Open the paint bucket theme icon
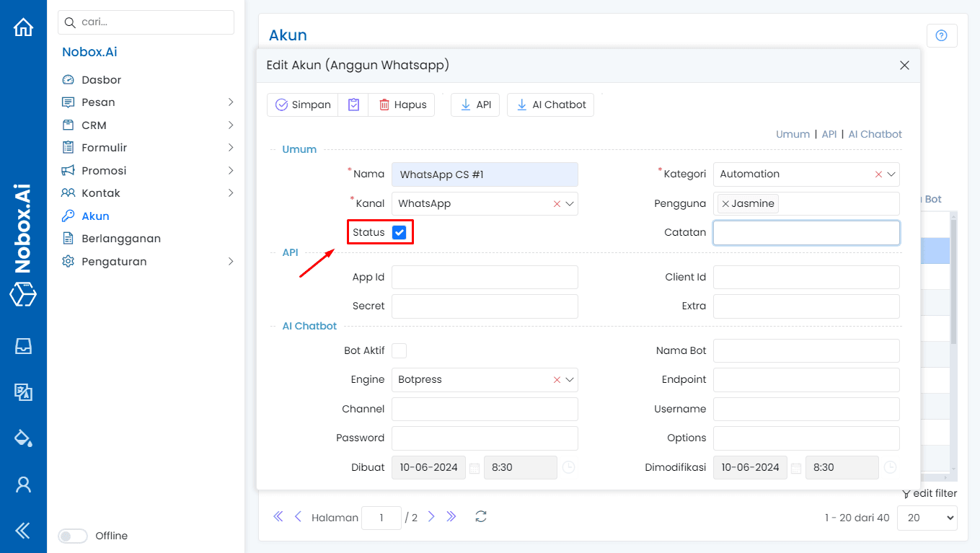The width and height of the screenshot is (980, 553). coord(23,438)
